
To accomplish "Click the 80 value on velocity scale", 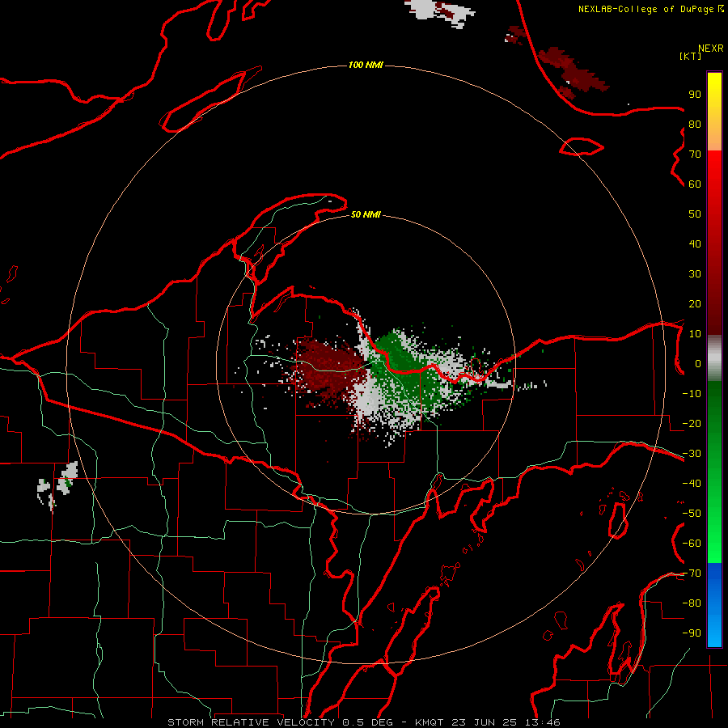I will pos(695,124).
